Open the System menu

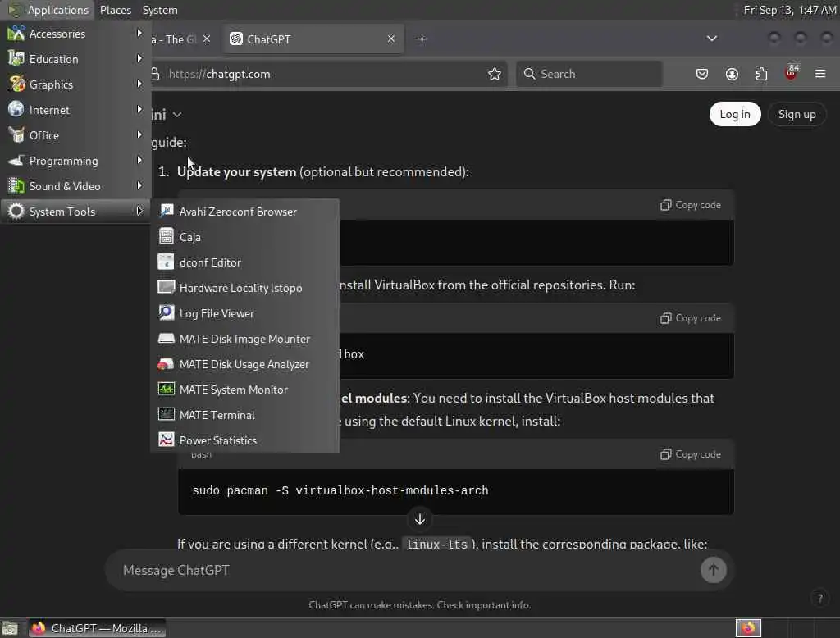[160, 10]
